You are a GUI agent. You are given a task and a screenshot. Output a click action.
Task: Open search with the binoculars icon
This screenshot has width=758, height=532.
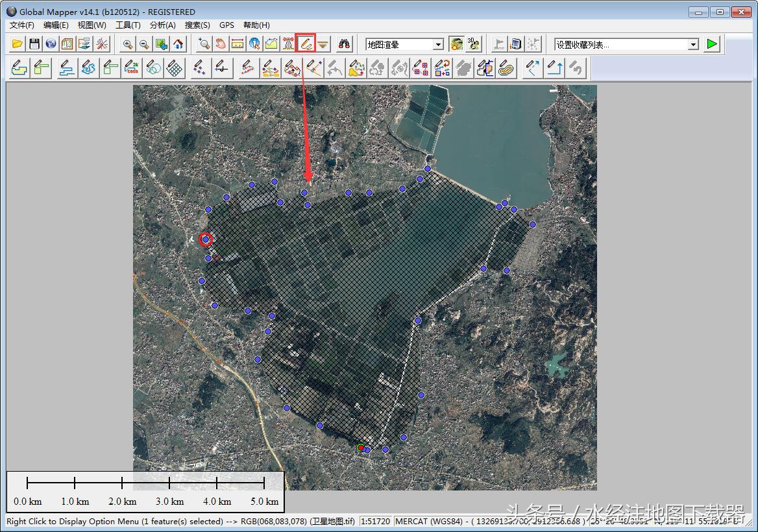(x=345, y=44)
